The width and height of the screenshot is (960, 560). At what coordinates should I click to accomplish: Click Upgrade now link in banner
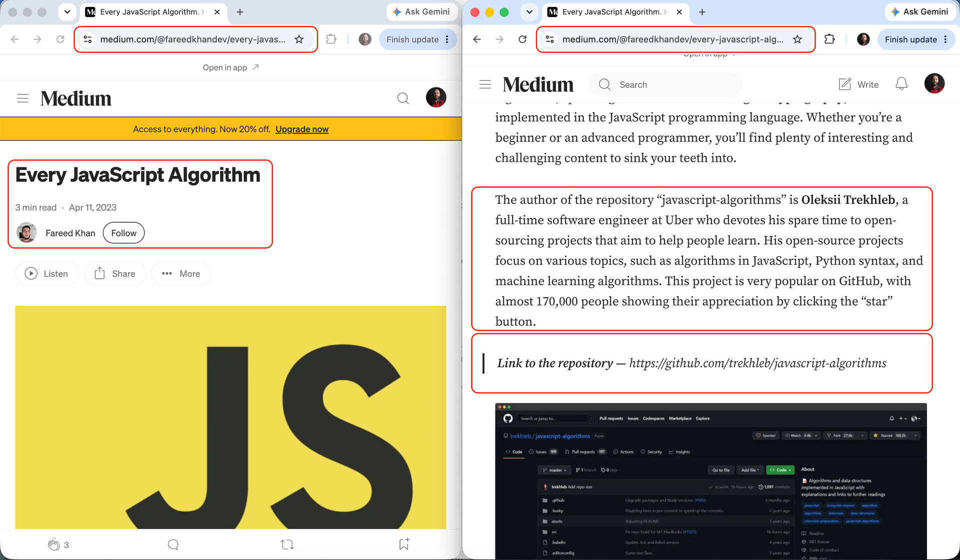pyautogui.click(x=302, y=129)
